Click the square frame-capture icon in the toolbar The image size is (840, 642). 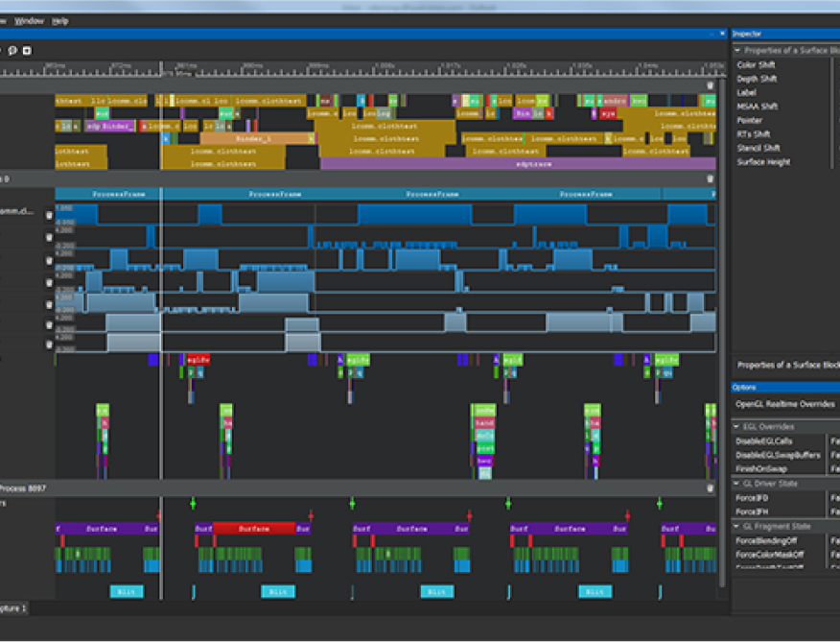pos(27,50)
